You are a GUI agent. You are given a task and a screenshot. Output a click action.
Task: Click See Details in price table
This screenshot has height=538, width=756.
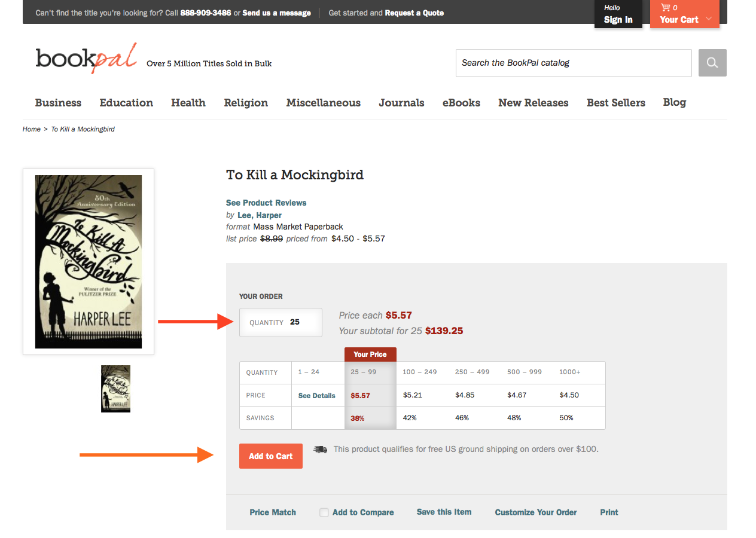(317, 396)
